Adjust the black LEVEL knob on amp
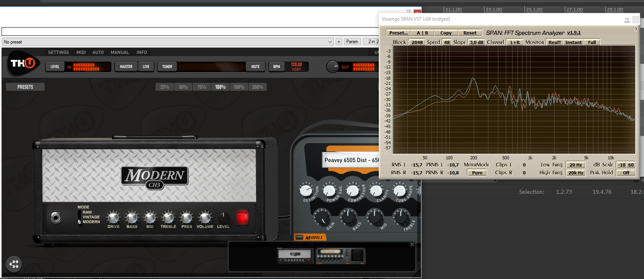The height and width of the screenshot is (279, 644). (223, 218)
